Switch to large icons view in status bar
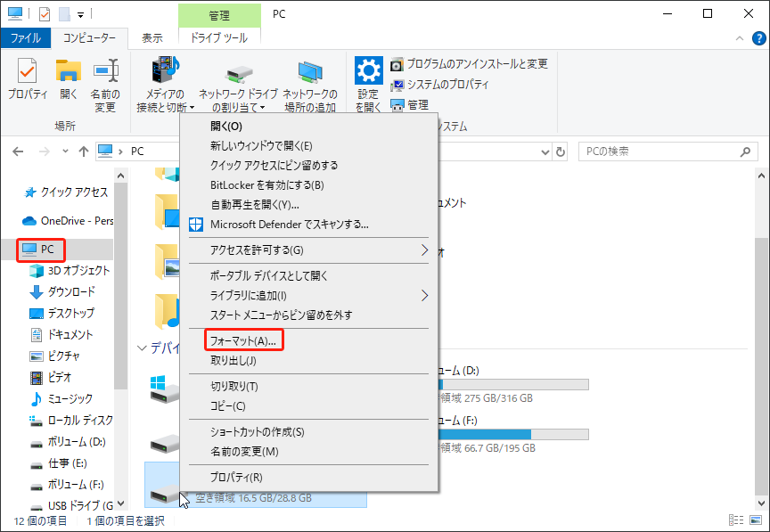Image resolution: width=770 pixels, height=532 pixels. 756,520
